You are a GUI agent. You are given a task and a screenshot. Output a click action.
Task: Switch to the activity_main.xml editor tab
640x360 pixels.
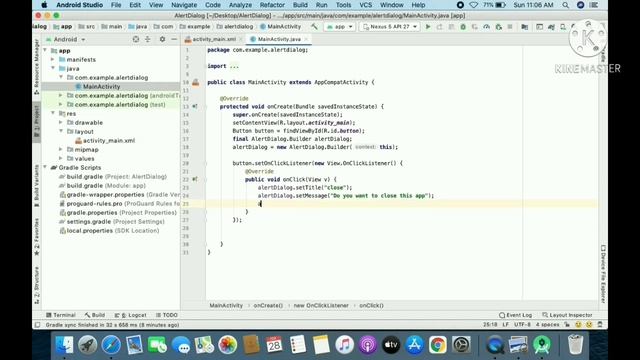(214, 39)
